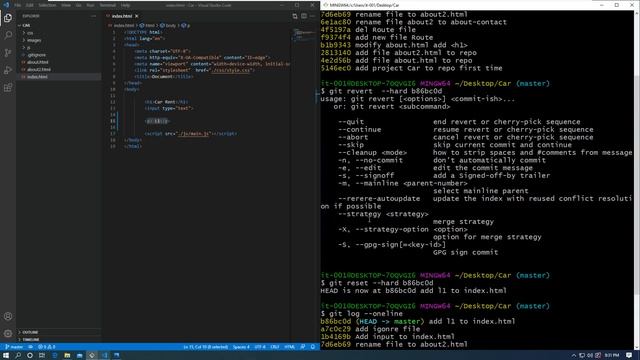Open Explorer panel more actions ellipsis
Viewport: 640px width, 360px height.
[x=93, y=16]
